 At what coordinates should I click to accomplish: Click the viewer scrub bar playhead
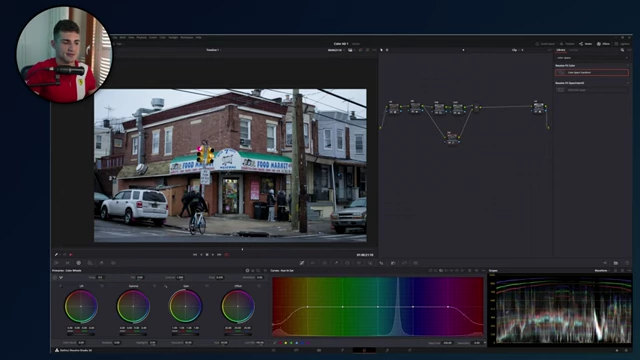pos(242,249)
